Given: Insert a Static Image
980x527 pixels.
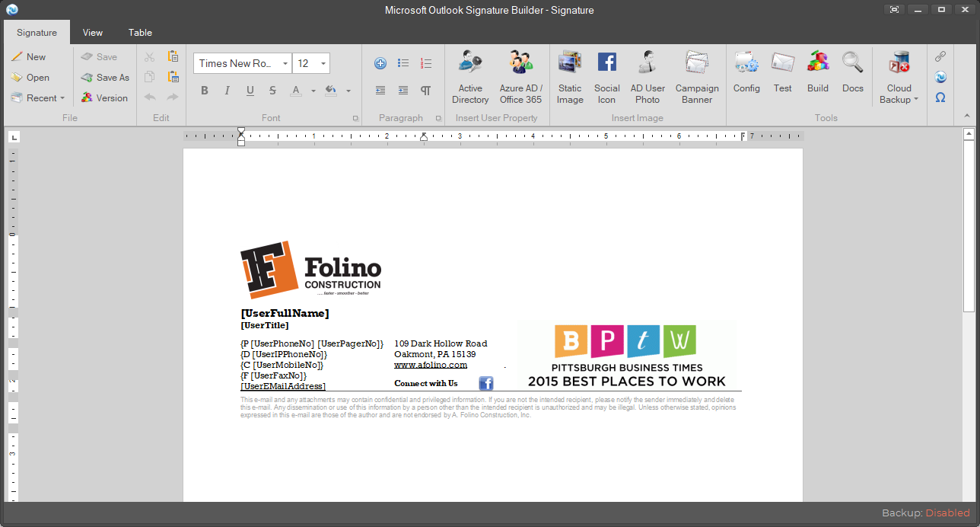Looking at the screenshot, I should [570, 77].
